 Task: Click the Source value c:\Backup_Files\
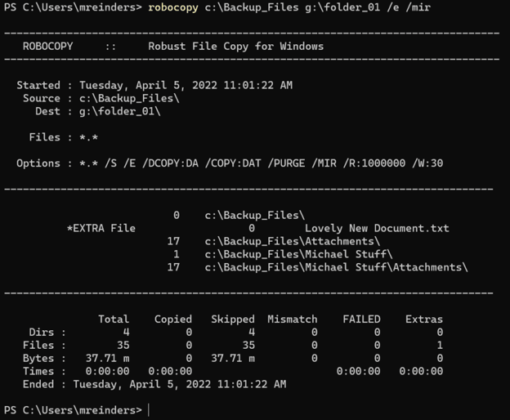[129, 98]
